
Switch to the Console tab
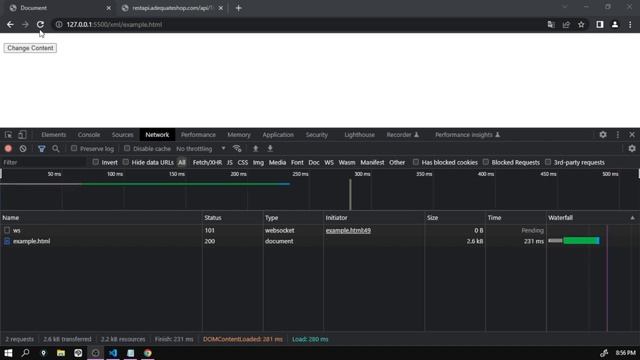click(89, 135)
